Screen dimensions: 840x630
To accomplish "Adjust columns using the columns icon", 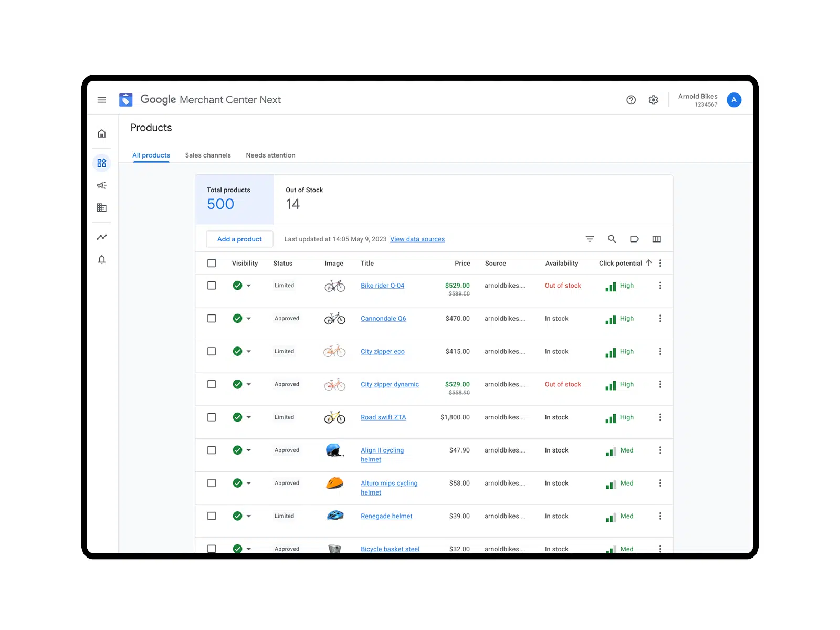I will tap(656, 239).
